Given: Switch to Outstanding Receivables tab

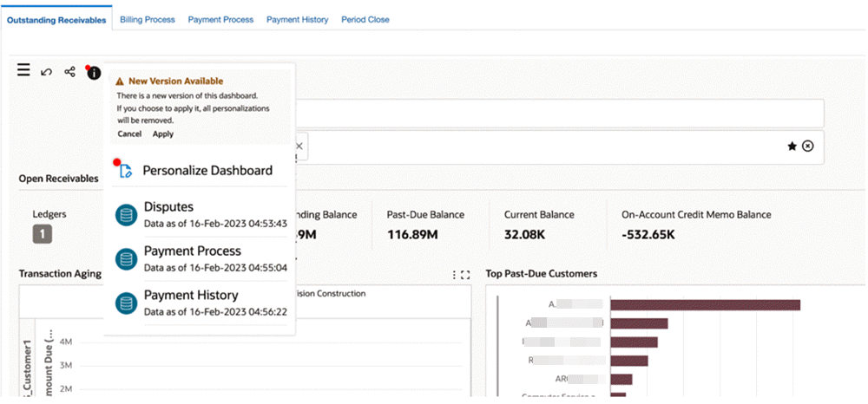Looking at the screenshot, I should pyautogui.click(x=56, y=20).
